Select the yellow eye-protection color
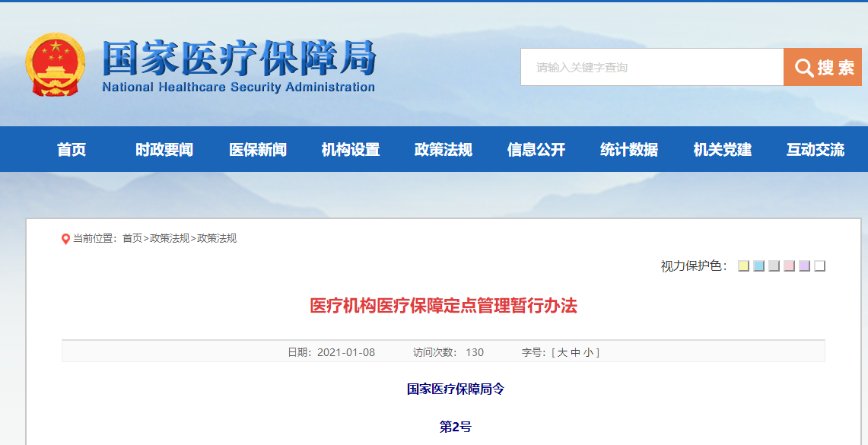The width and height of the screenshot is (868, 445). 743,265
